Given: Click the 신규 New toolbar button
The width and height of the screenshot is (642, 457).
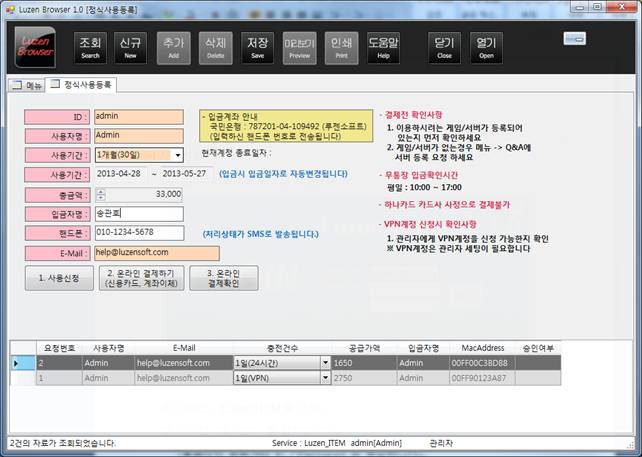Looking at the screenshot, I should coord(131,47).
